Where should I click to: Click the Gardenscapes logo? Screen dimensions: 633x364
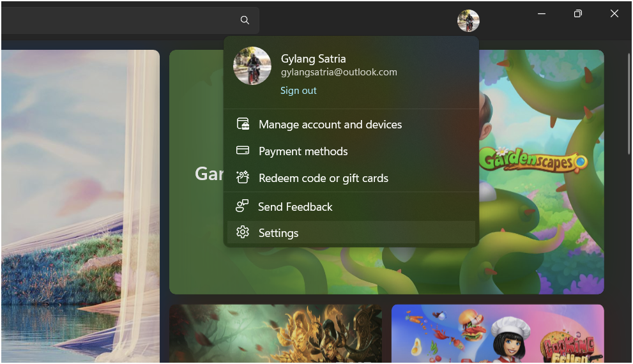(533, 160)
